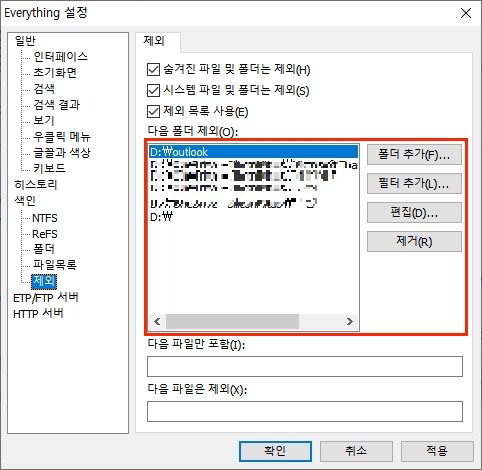Open 폴더 settings page in tree

pos(43,249)
